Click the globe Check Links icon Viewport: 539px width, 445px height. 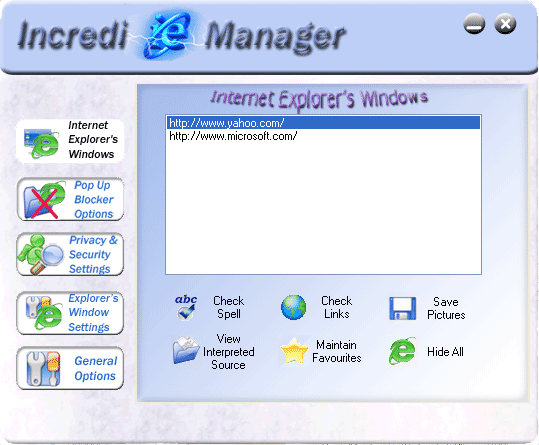pos(293,307)
